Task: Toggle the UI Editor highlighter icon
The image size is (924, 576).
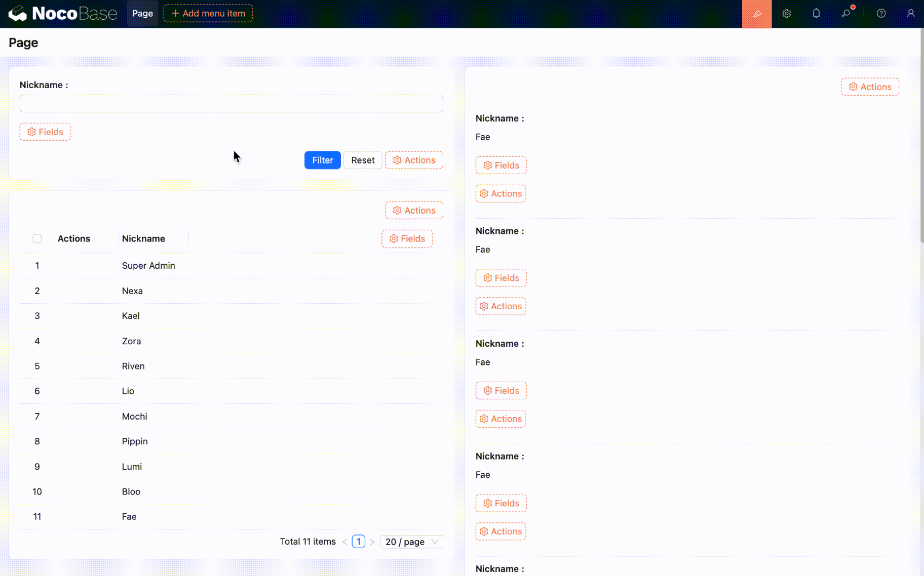Action: pyautogui.click(x=756, y=14)
